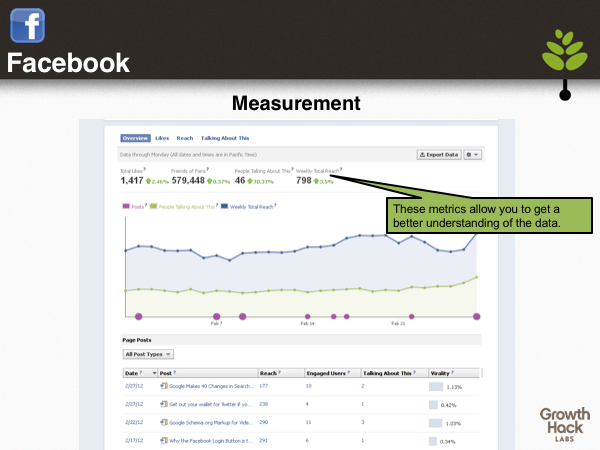
Task: Click the Export Data button
Action: [439, 155]
